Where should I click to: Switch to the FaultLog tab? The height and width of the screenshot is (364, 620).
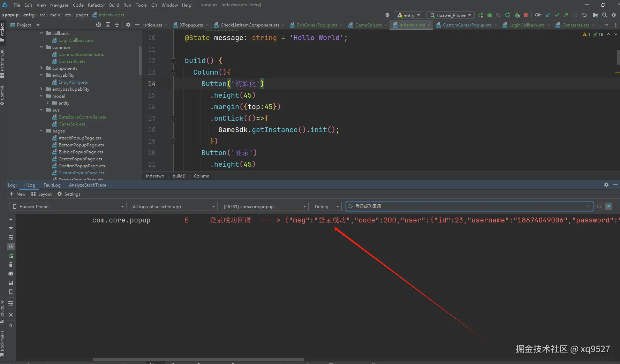pyautogui.click(x=52, y=185)
